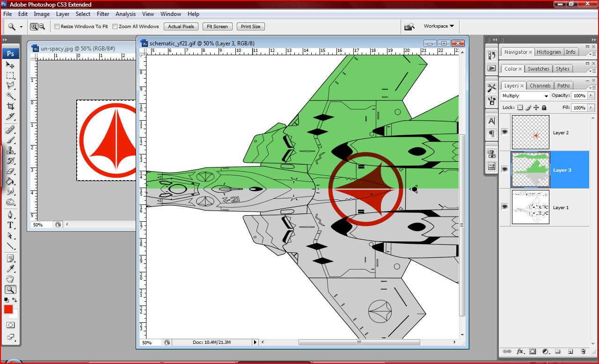Open the Fill slider arrow

[591, 108]
